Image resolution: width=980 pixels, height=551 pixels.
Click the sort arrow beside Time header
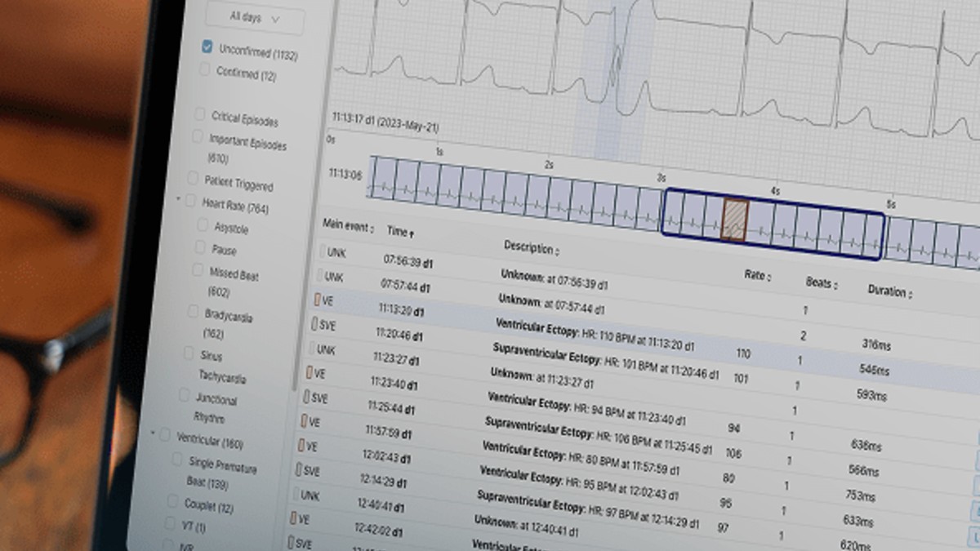point(412,234)
